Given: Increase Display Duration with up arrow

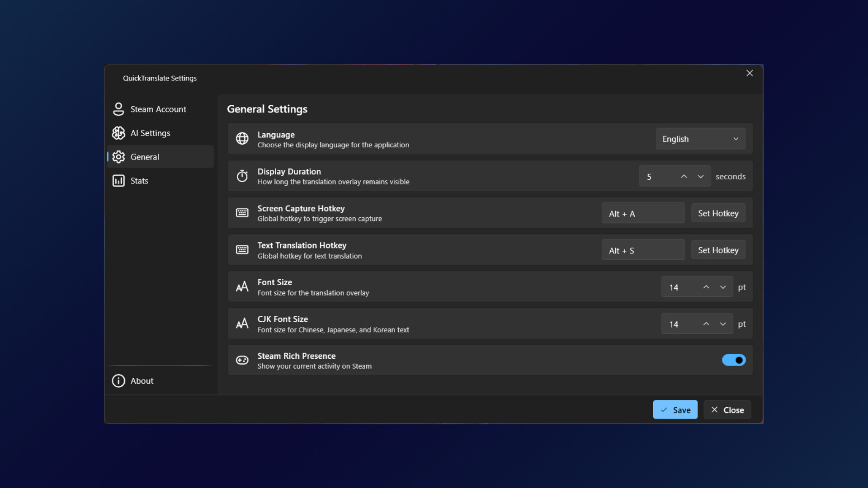Looking at the screenshot, I should tap(684, 177).
